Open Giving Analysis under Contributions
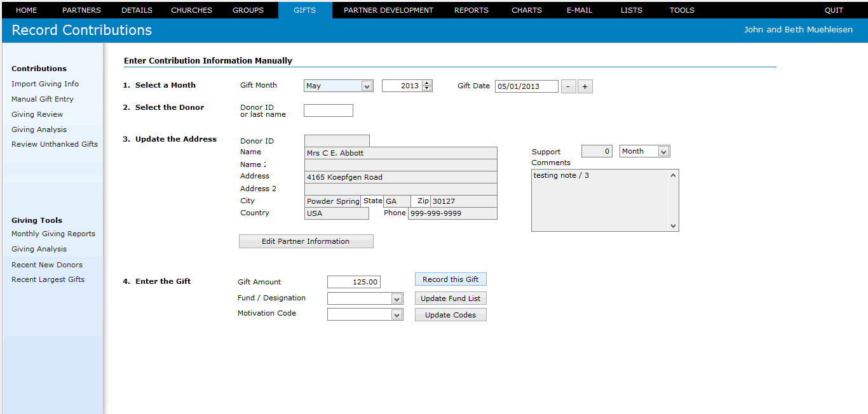This screenshot has height=414, width=868. tap(39, 130)
